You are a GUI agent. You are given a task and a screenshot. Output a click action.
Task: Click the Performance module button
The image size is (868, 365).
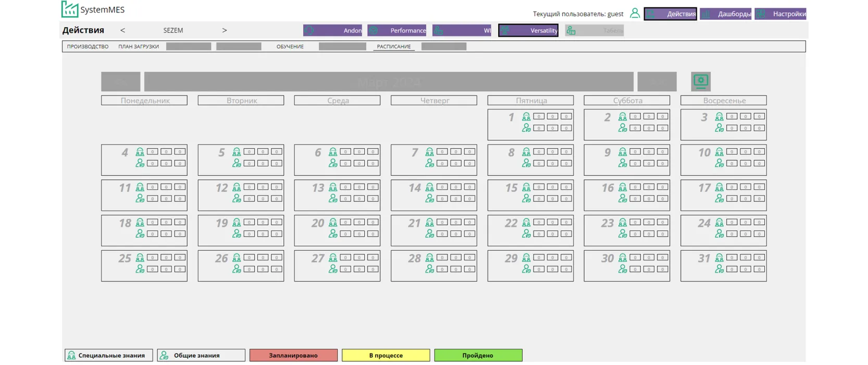click(396, 31)
